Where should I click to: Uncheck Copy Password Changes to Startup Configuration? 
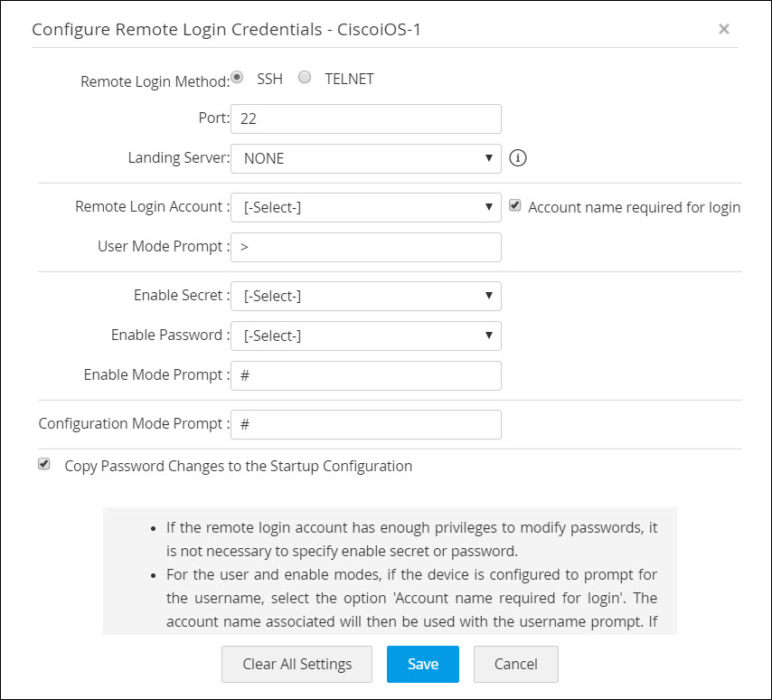[44, 465]
